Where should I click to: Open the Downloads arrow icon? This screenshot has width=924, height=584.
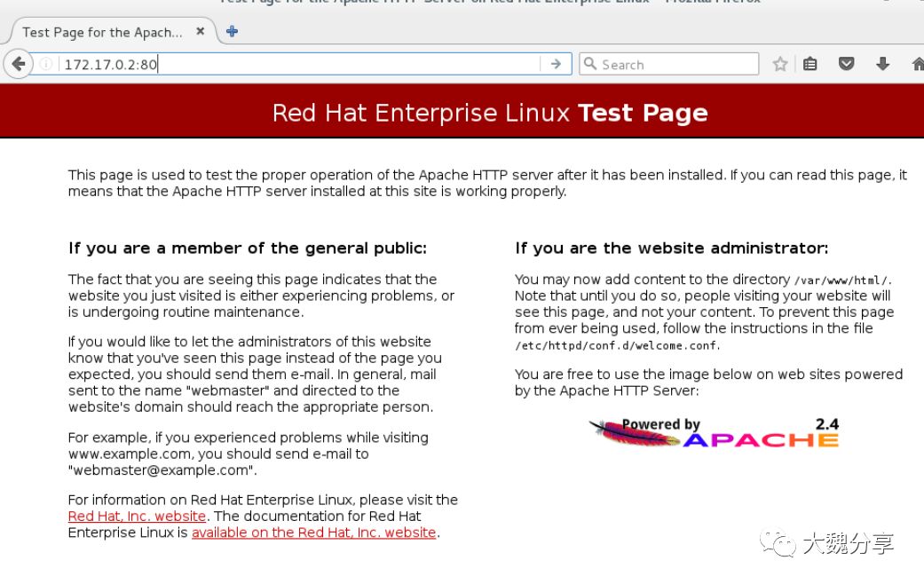pyautogui.click(x=882, y=64)
